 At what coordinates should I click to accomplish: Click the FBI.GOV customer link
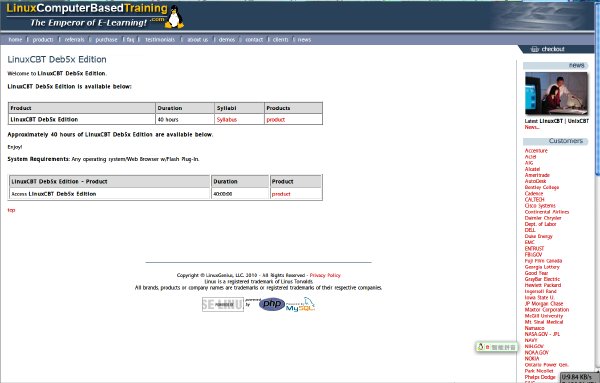click(533, 255)
